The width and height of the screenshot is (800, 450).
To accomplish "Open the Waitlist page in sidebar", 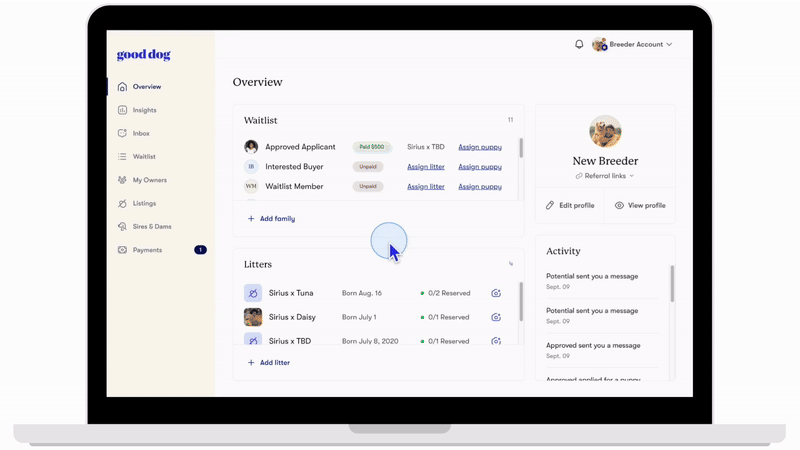I will point(143,157).
